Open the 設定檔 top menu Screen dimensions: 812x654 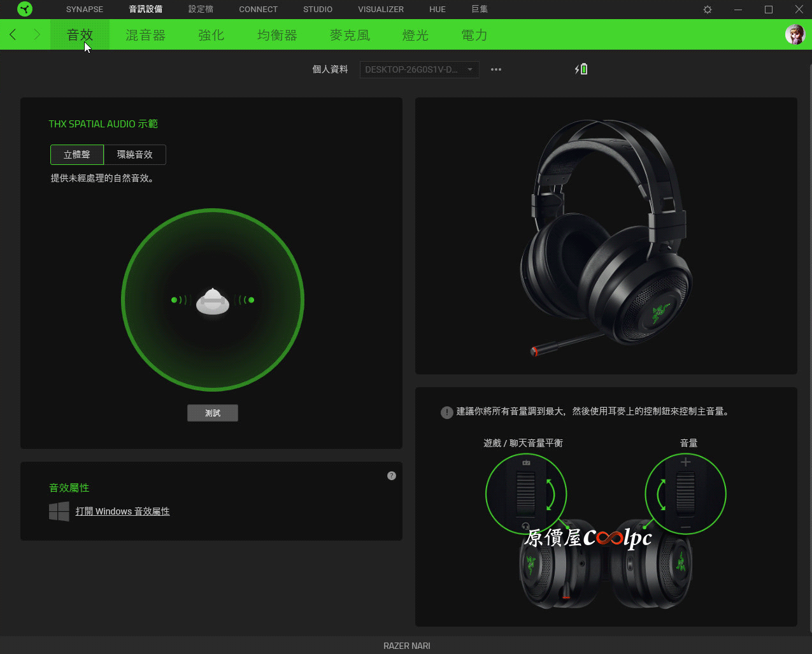201,10
